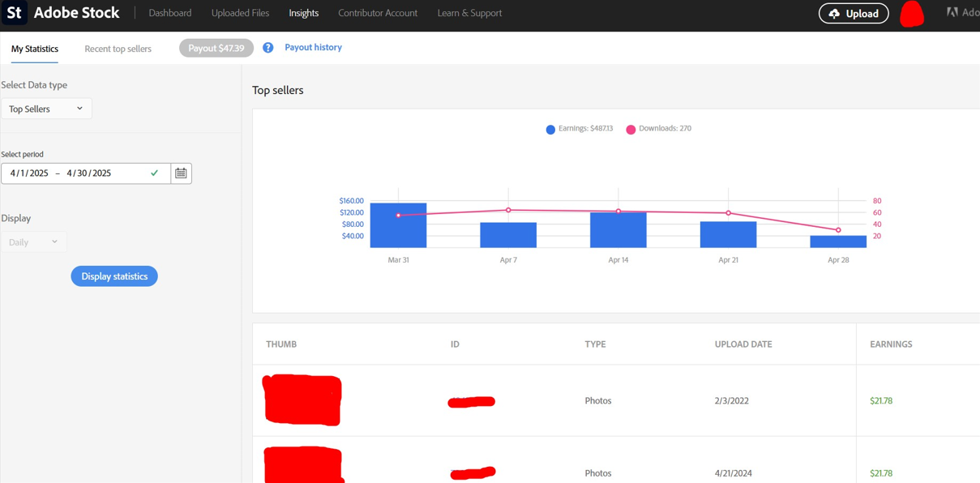Click the Adobe logo in top-right corner
Image resolution: width=980 pixels, height=483 pixels.
(952, 13)
